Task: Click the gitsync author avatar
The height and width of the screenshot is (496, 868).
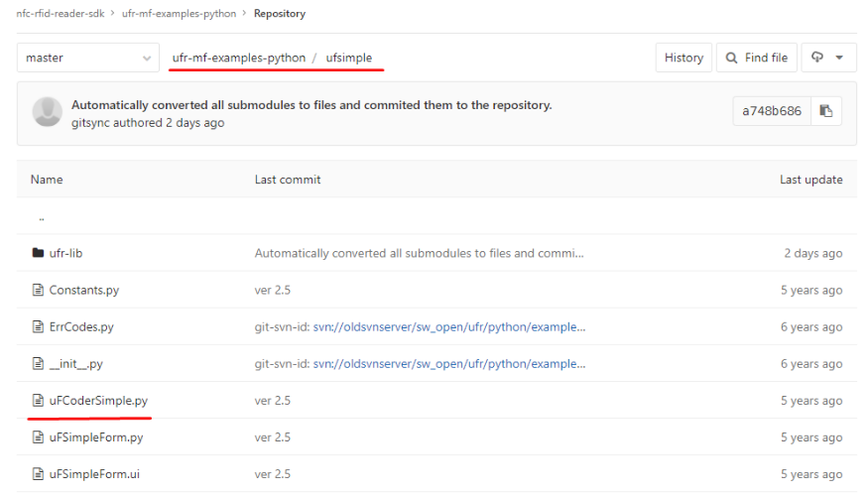Action: coord(47,112)
